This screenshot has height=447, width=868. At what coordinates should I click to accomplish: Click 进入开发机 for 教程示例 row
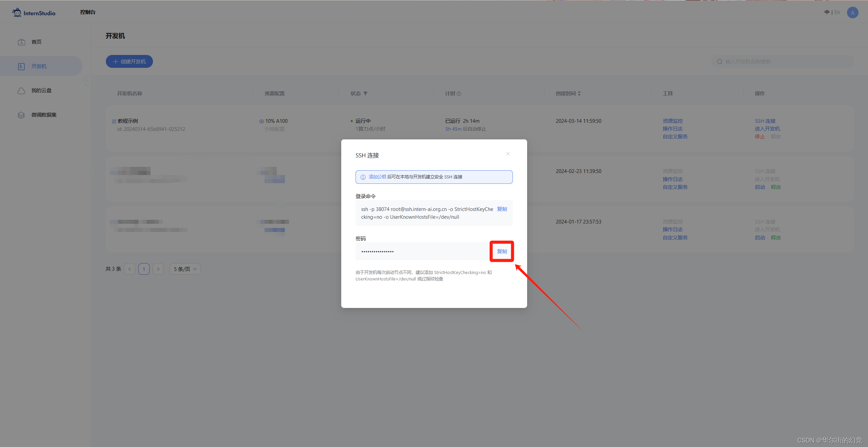tap(767, 129)
